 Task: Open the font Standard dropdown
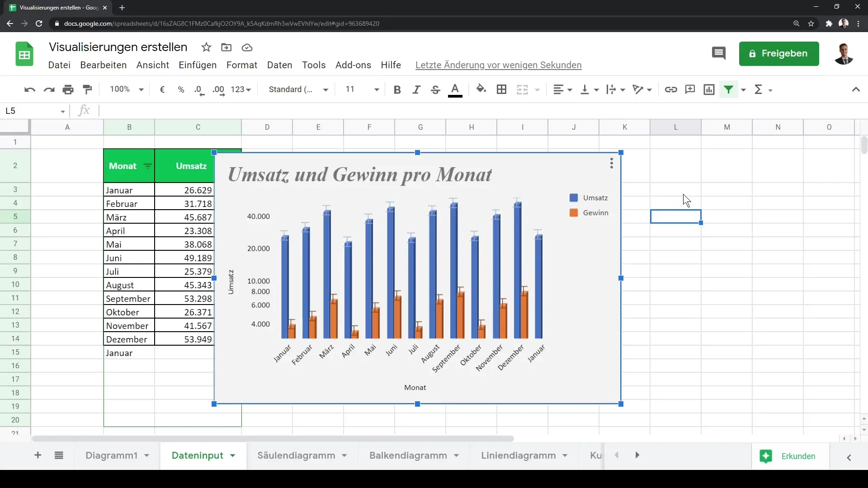[x=298, y=89]
